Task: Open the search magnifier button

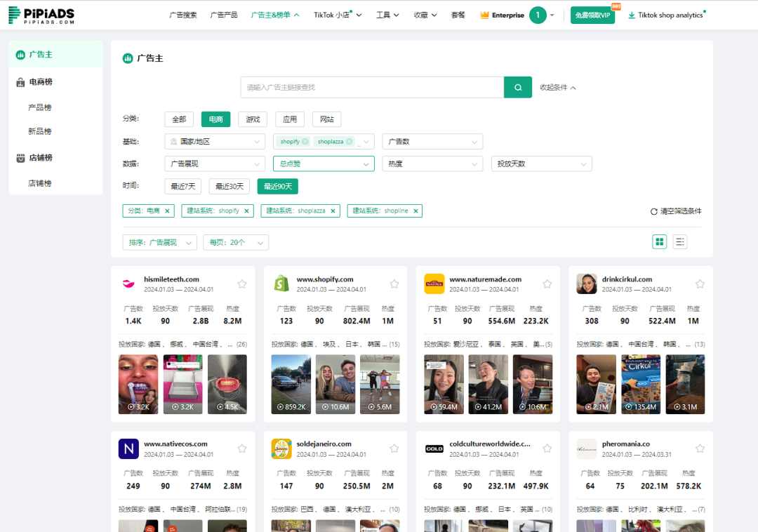Action: [518, 87]
